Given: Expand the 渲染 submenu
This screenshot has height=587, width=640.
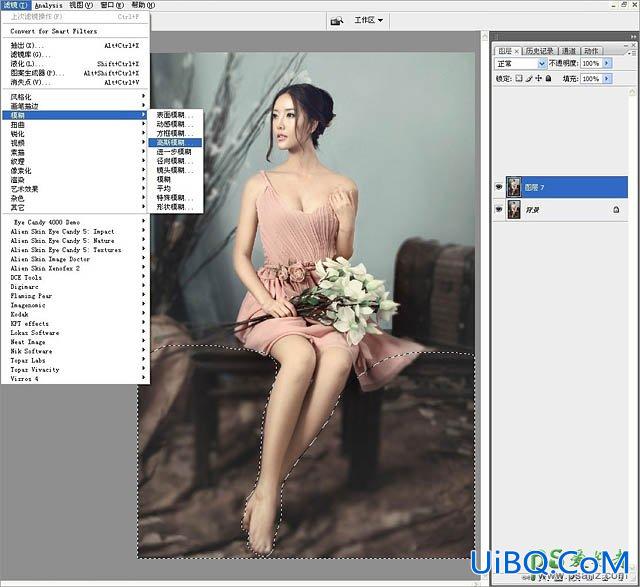Looking at the screenshot, I should [x=75, y=180].
